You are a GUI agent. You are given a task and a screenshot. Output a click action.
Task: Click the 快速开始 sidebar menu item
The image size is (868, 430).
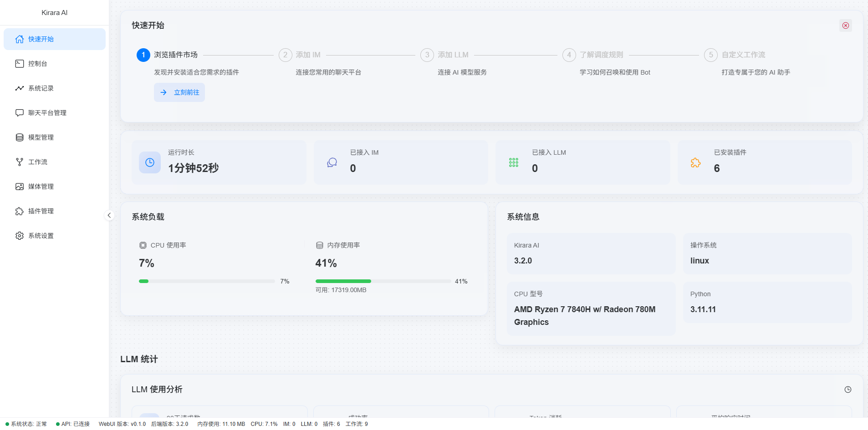[x=55, y=39]
